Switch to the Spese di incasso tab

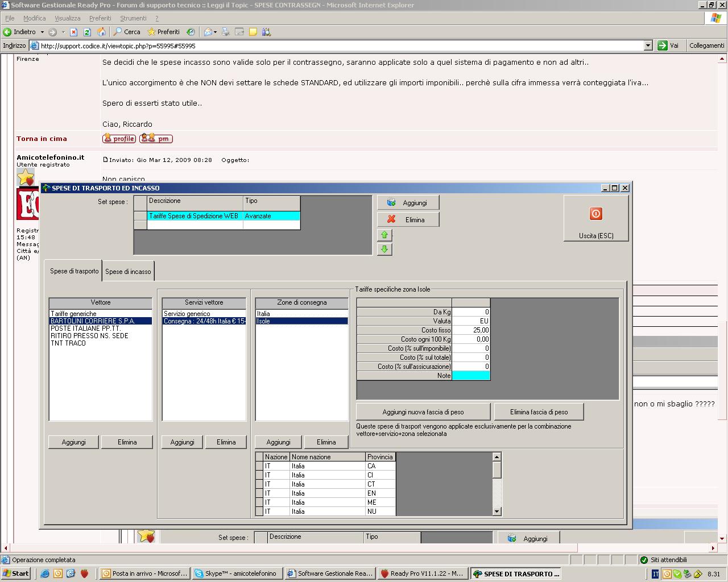[x=128, y=272]
